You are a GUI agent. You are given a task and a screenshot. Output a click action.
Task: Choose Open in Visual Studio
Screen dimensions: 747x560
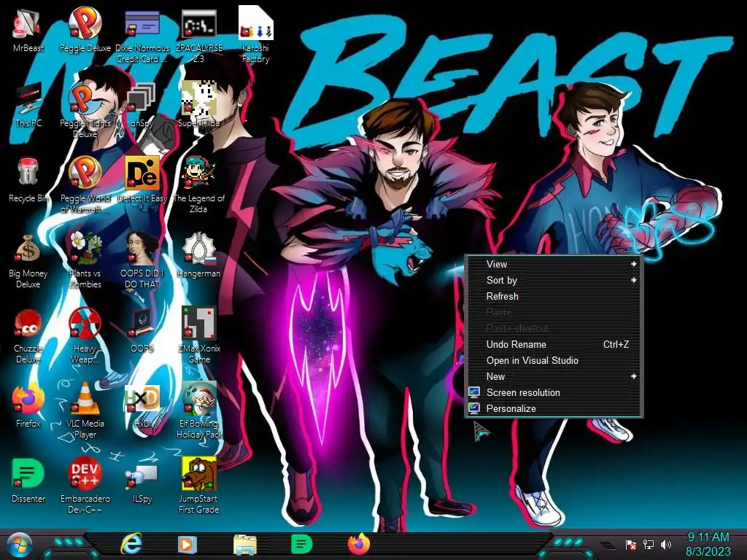pos(554,360)
